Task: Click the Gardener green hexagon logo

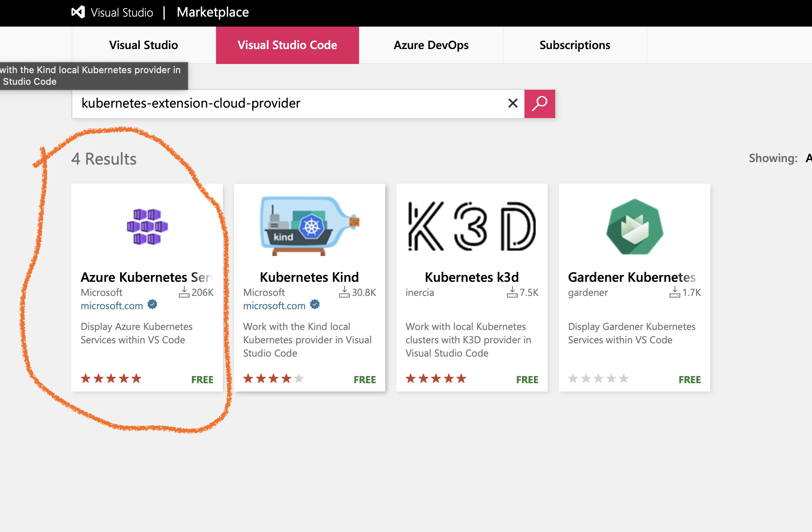Action: coord(634,227)
